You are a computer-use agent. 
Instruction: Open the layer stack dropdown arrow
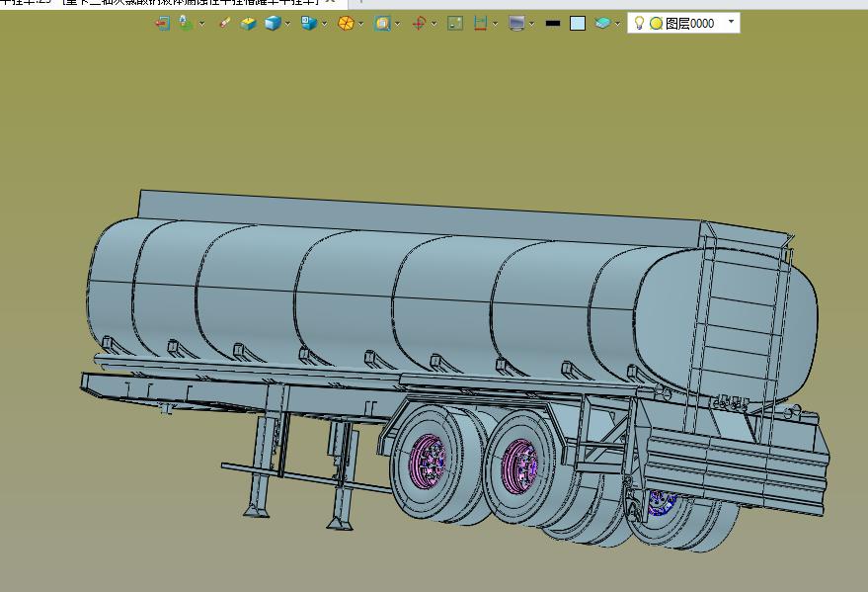pos(617,24)
